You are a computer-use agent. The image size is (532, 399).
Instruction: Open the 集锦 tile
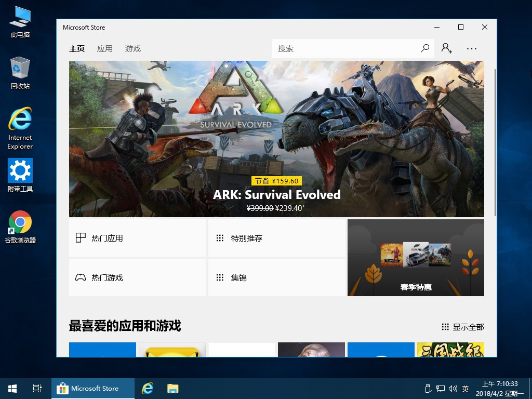point(277,277)
